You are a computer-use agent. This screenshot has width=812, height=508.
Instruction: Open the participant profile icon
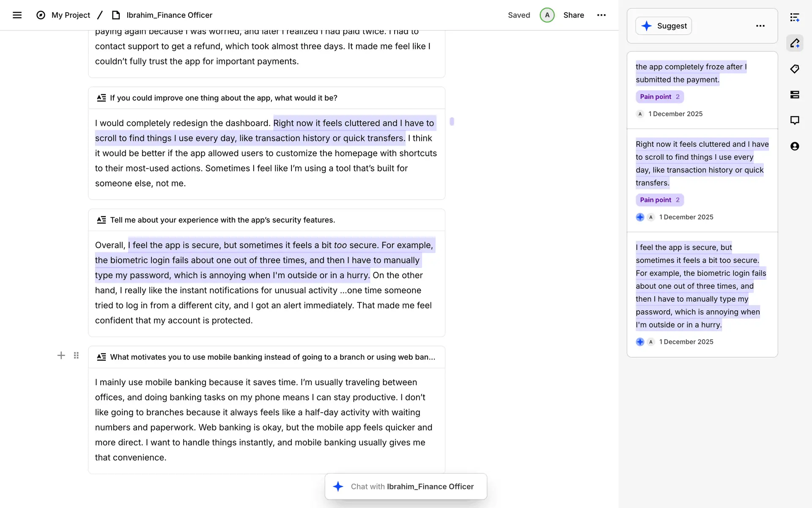click(795, 146)
